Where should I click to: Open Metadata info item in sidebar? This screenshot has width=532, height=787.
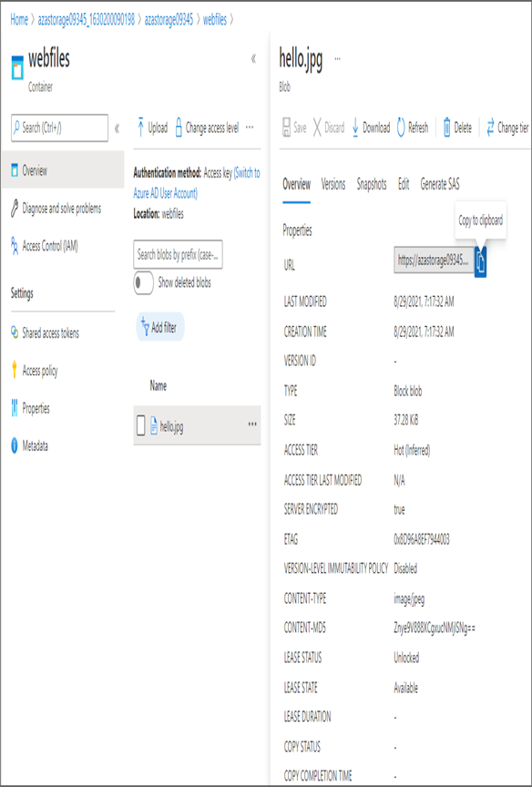coord(30,445)
